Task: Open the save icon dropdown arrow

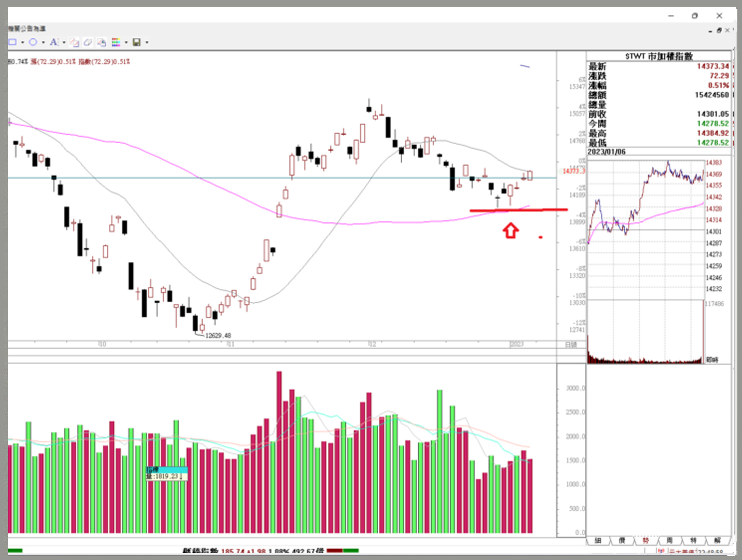Action: pyautogui.click(x=147, y=43)
